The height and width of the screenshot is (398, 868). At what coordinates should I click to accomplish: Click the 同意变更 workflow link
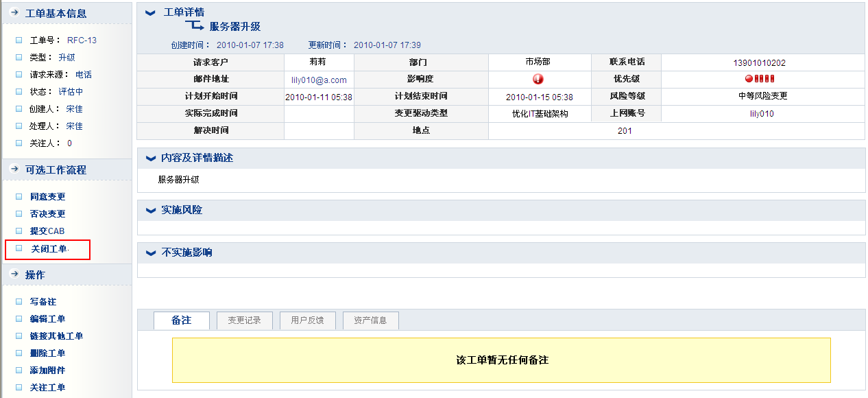(x=48, y=197)
